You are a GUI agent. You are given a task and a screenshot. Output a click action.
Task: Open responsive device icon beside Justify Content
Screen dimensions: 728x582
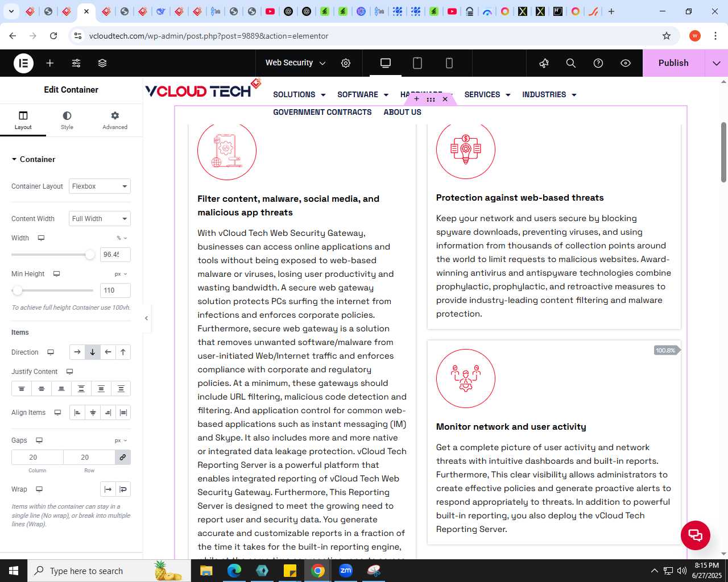click(x=69, y=372)
